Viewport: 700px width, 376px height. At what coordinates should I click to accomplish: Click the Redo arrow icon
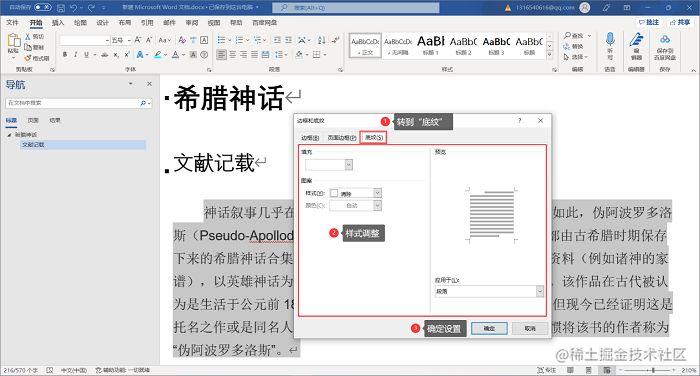tap(92, 8)
